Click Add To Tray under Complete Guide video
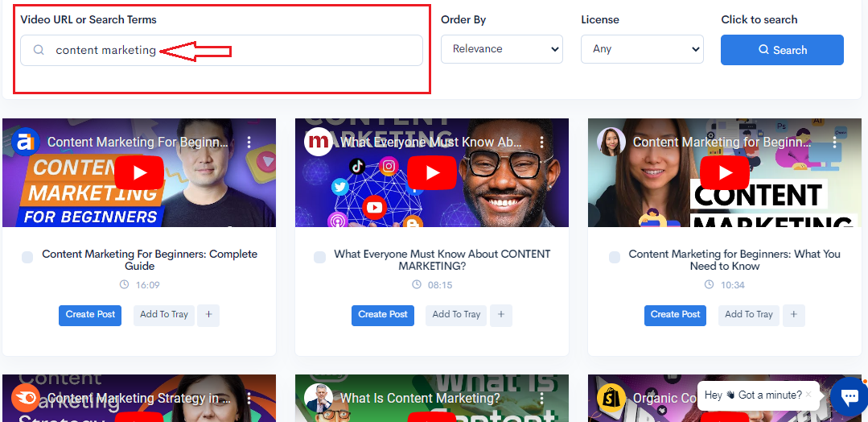Screen dimensions: 868x422 pos(164,315)
